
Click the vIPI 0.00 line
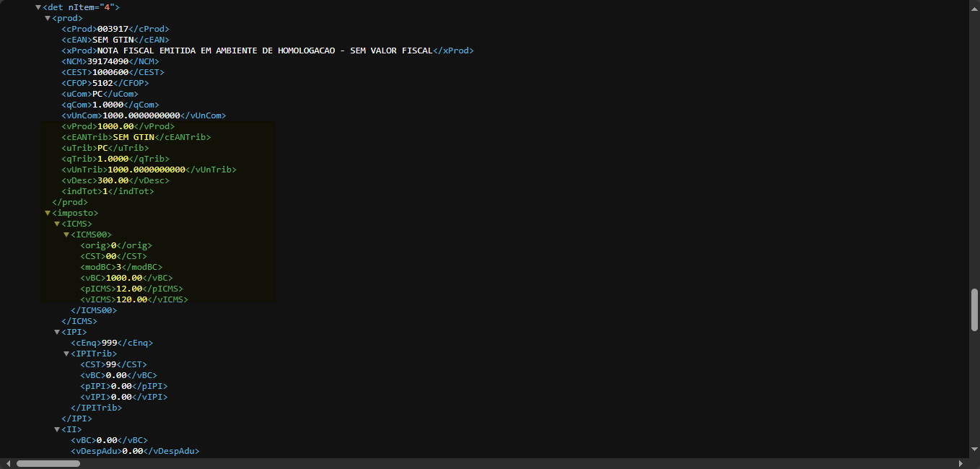[x=123, y=397]
